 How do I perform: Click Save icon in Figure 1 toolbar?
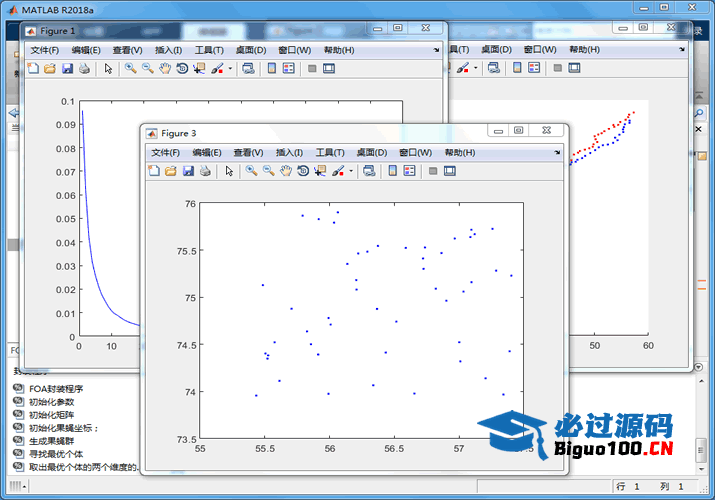coord(67,68)
